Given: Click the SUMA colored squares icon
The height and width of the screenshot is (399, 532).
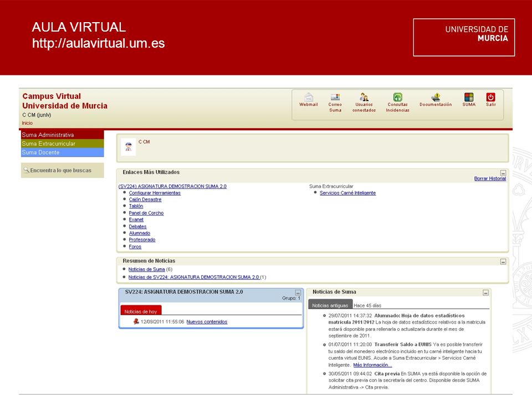Looking at the screenshot, I should tap(469, 97).
